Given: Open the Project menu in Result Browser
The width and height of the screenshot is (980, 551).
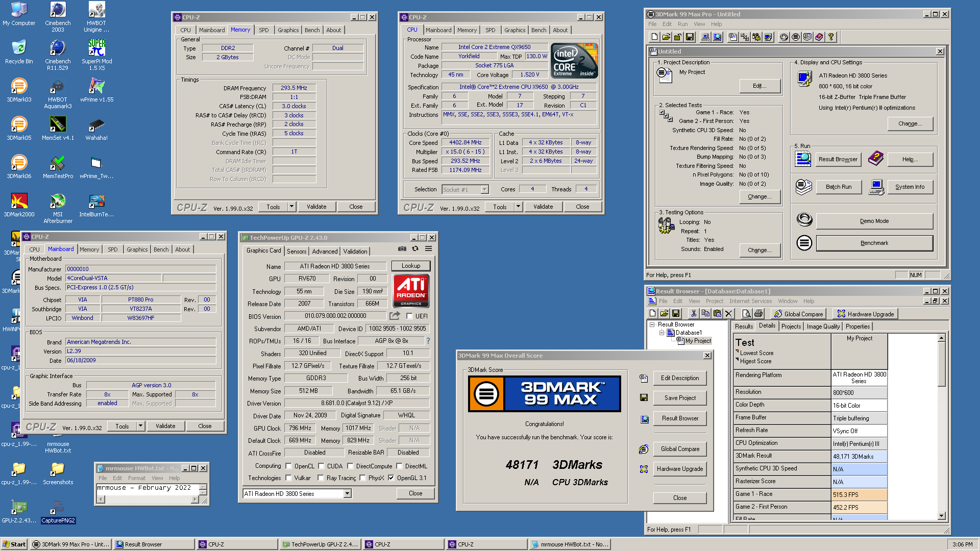Looking at the screenshot, I should 714,301.
